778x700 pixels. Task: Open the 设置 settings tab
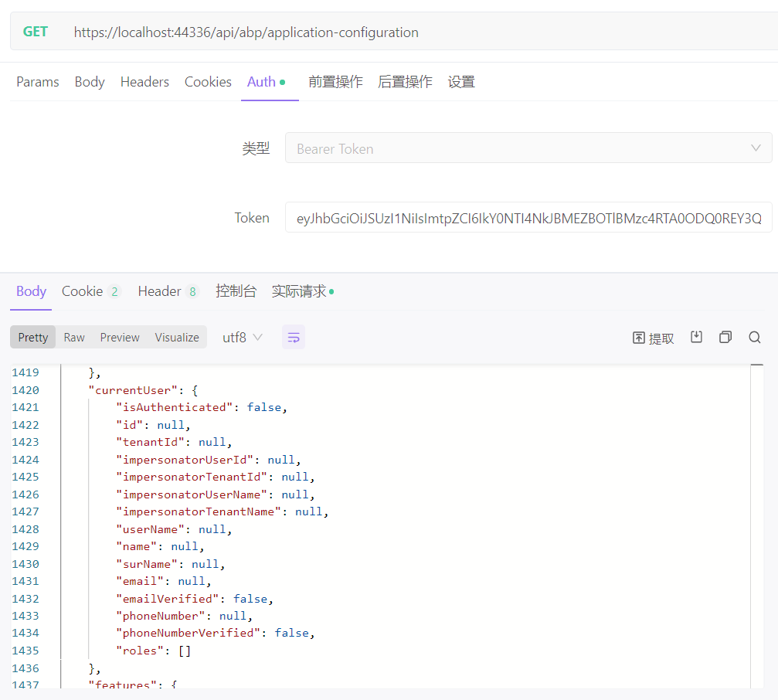pos(461,81)
